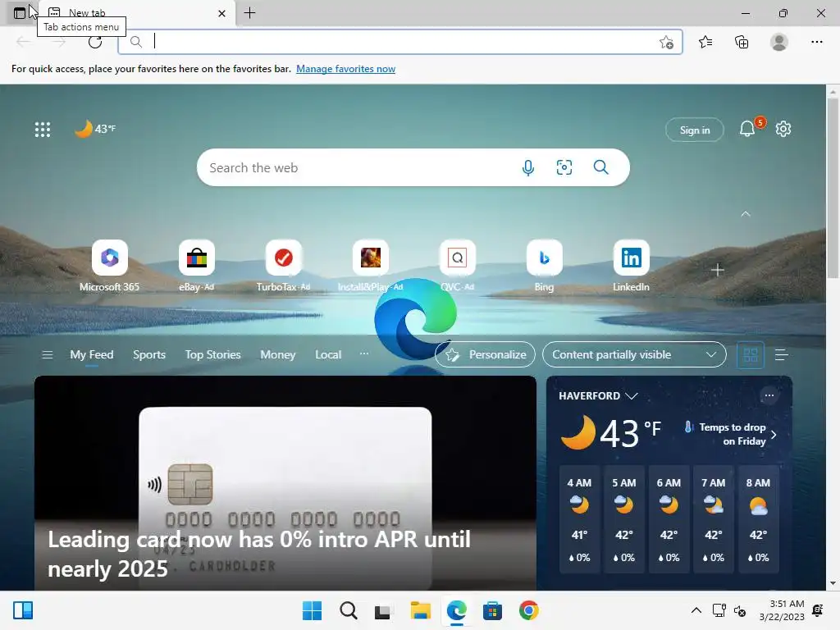The width and height of the screenshot is (840, 630).
Task: Collapse quick links with chevron up
Action: [x=745, y=214]
